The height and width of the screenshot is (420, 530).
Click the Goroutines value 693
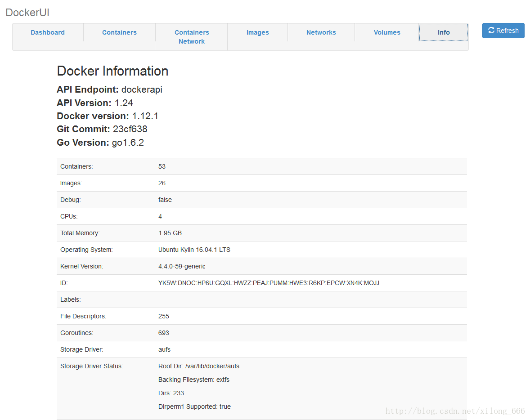[164, 333]
